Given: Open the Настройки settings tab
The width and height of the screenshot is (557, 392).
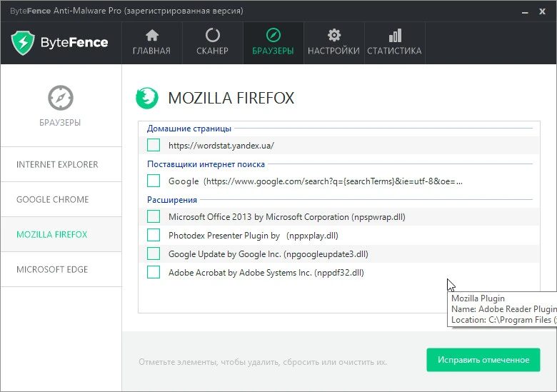Looking at the screenshot, I should (334, 43).
